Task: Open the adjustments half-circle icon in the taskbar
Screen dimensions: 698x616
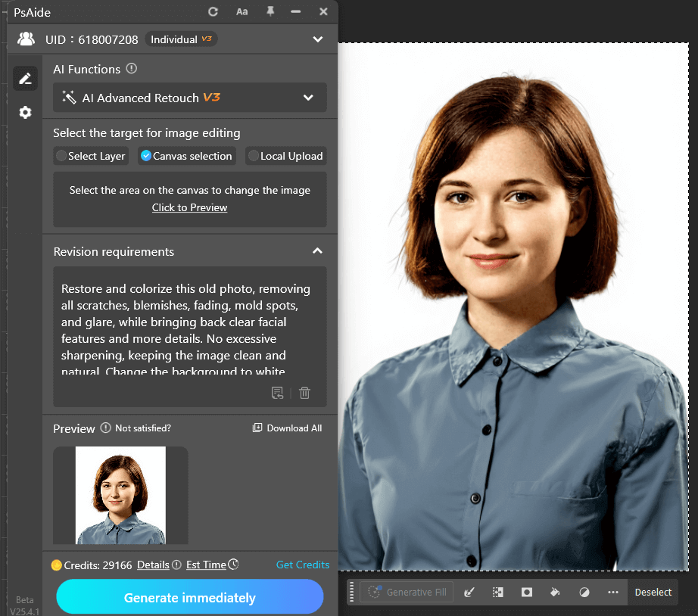Action: (584, 592)
